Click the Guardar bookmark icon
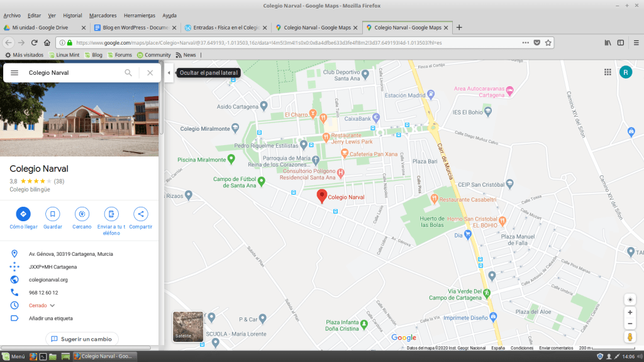The height and width of the screenshot is (362, 644). (53, 214)
